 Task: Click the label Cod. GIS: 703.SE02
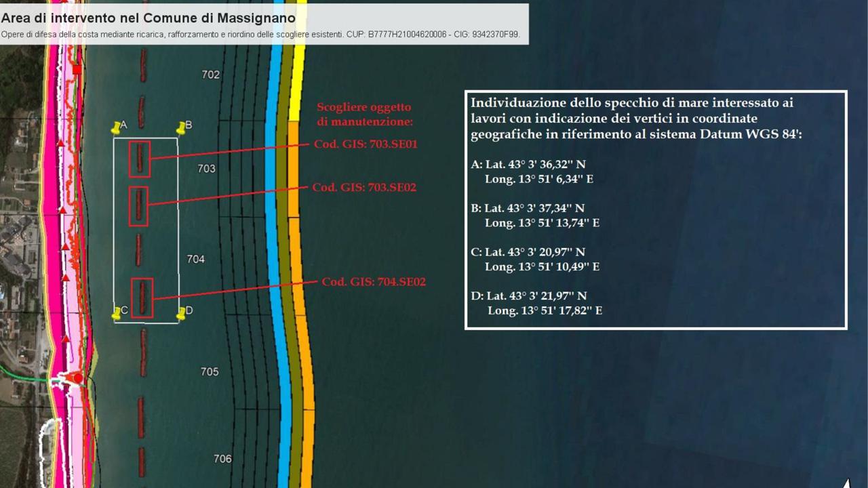(x=364, y=188)
